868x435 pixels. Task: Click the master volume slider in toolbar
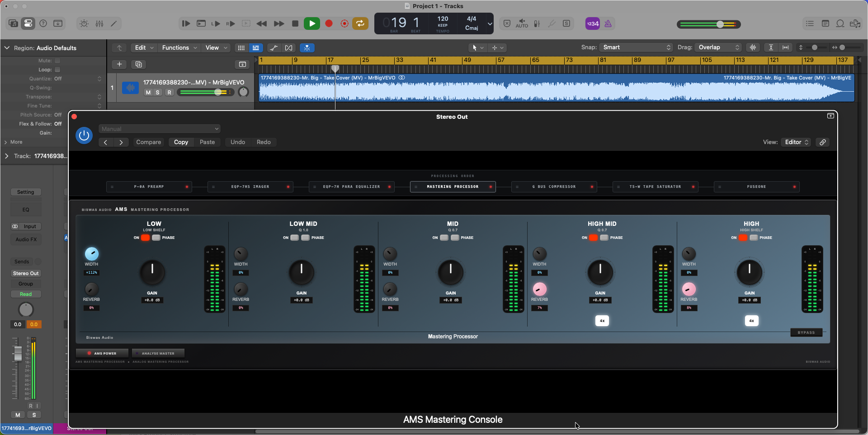pos(708,24)
